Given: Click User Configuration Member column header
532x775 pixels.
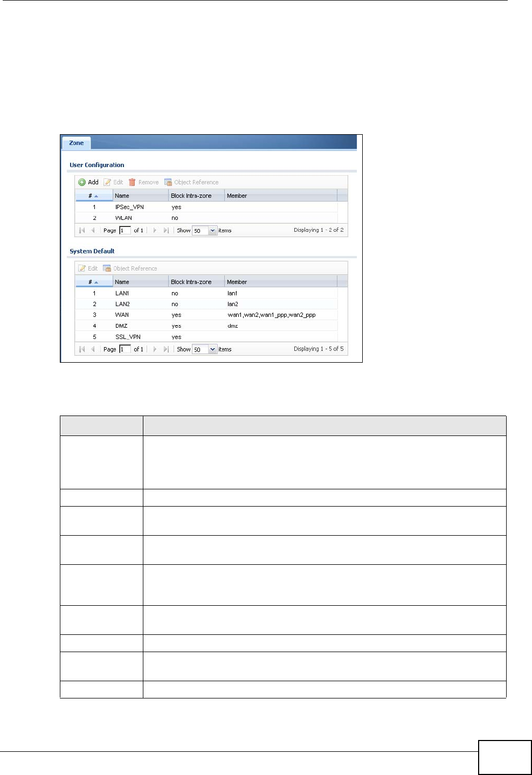Looking at the screenshot, I should 281,196.
